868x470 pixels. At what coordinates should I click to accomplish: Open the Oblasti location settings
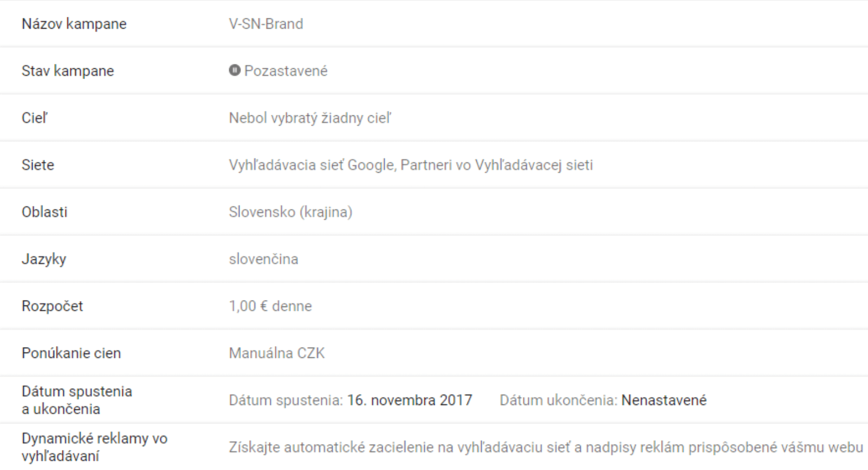click(44, 212)
